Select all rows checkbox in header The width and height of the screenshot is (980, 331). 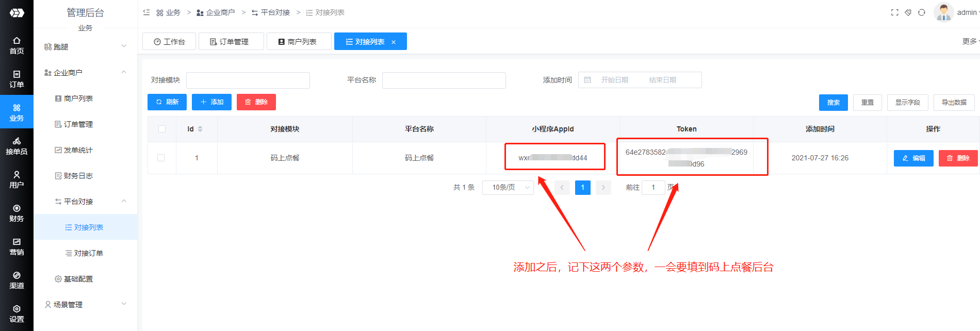pos(162,129)
